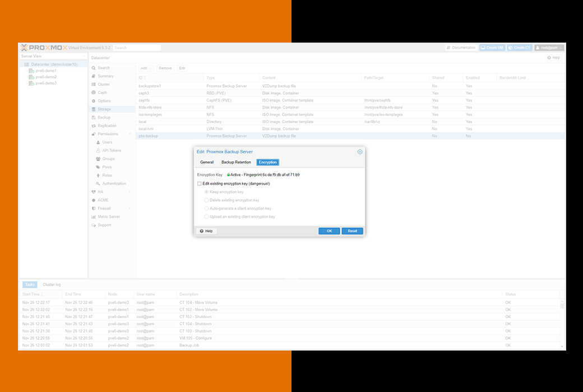Open the Replication section

(x=104, y=125)
